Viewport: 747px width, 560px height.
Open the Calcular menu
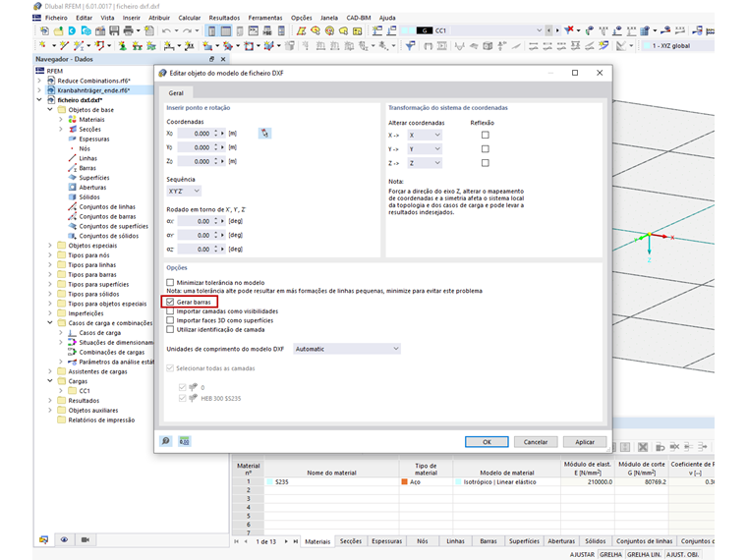click(189, 18)
